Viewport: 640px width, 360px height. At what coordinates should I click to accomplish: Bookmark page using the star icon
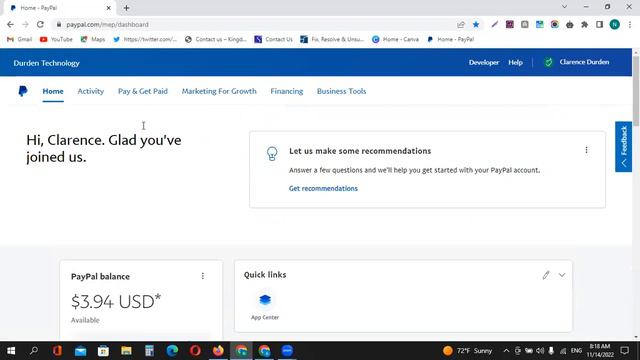tap(476, 24)
